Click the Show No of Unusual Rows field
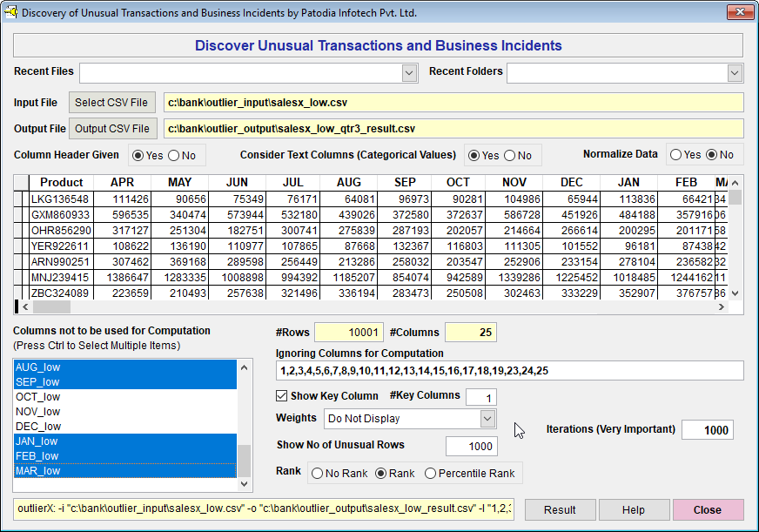Viewport: 759px width, 532px height. coord(471,446)
